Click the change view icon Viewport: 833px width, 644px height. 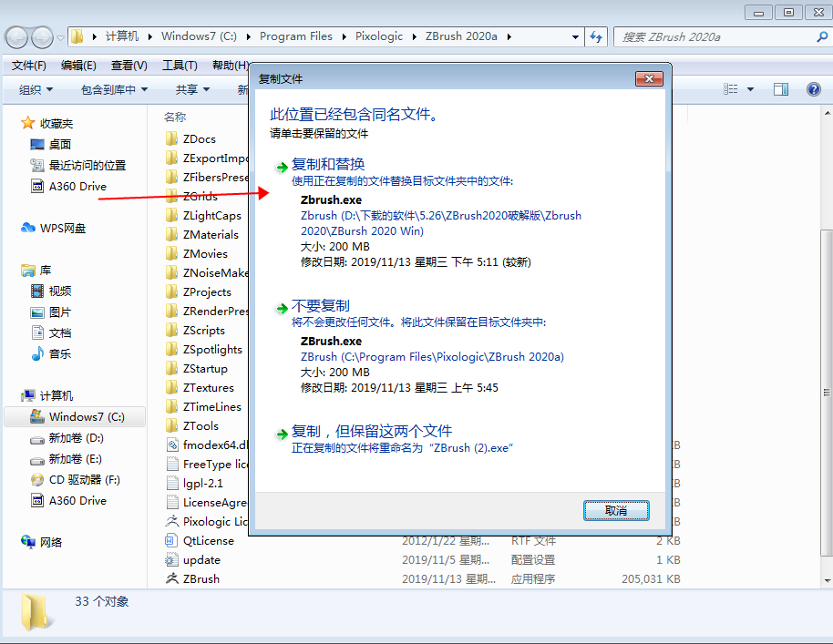coord(730,89)
